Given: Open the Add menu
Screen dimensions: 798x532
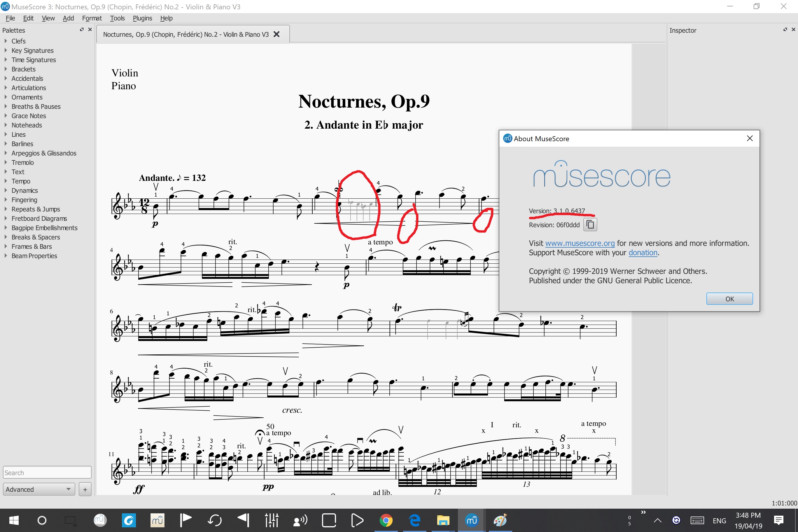Looking at the screenshot, I should (x=68, y=18).
